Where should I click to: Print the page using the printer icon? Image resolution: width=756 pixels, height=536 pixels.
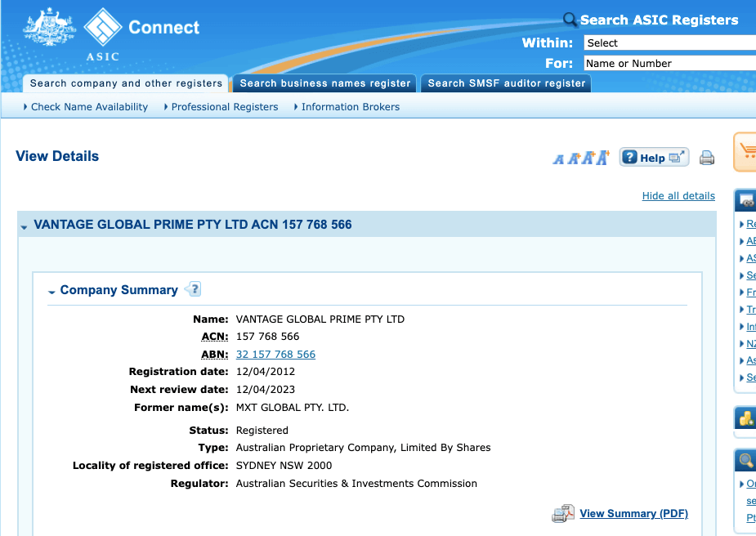(x=707, y=158)
